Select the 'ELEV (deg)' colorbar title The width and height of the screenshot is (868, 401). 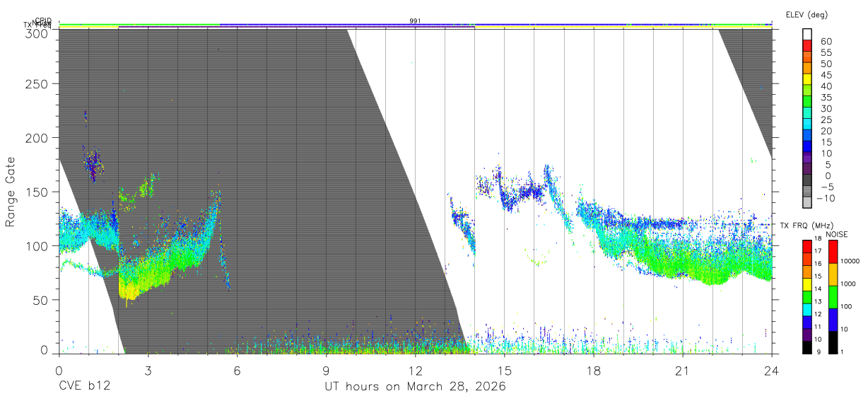(807, 14)
